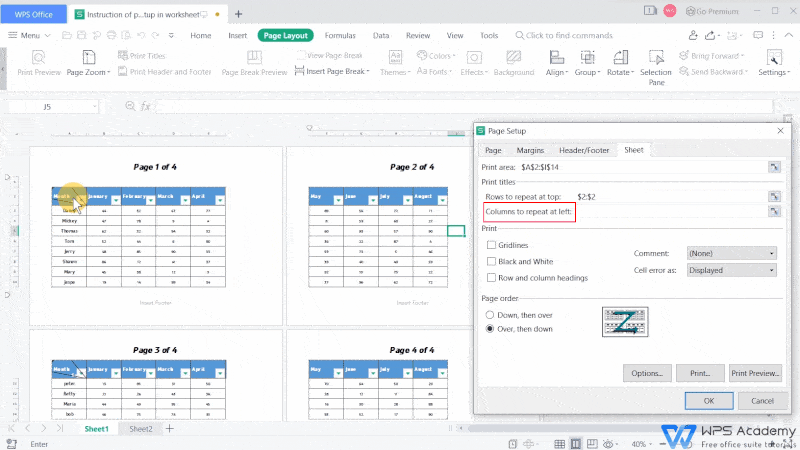Open Print Header and Footer
This screenshot has height=450, width=800.
tap(165, 72)
